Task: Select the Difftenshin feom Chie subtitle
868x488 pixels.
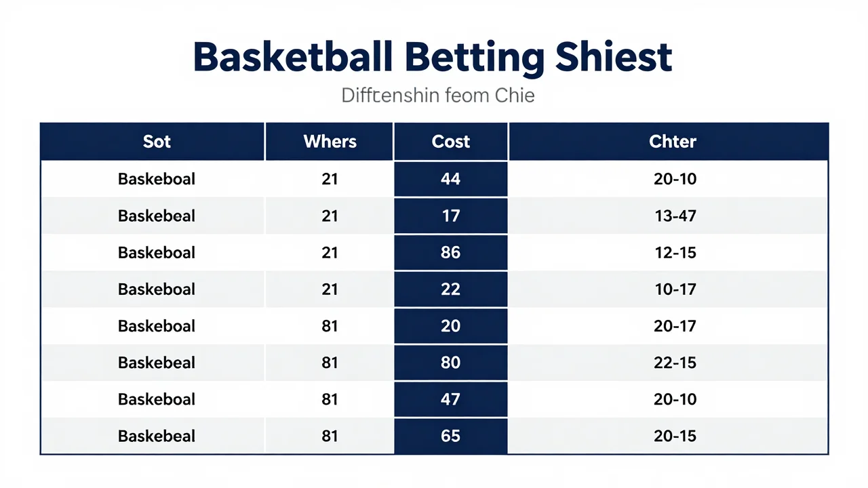Action: pyautogui.click(x=438, y=95)
